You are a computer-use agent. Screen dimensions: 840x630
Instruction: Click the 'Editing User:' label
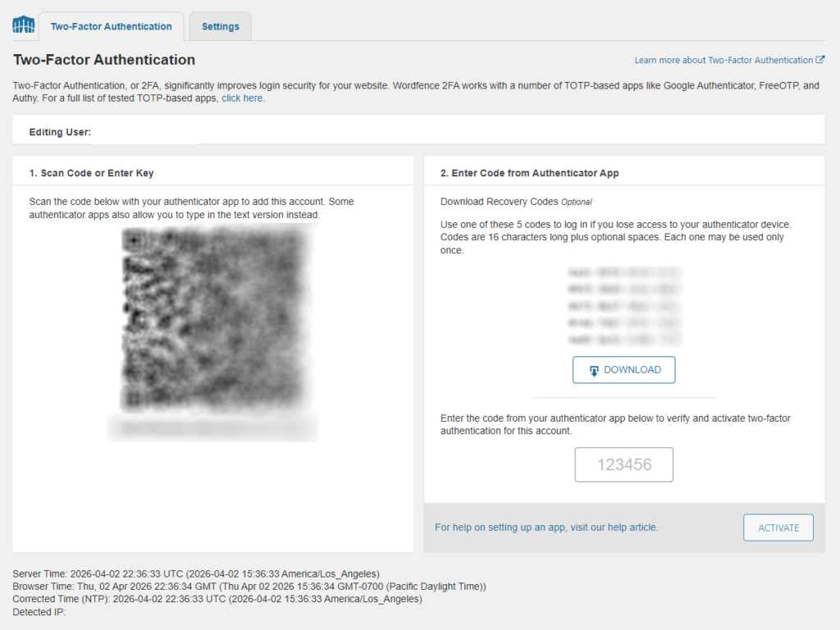[60, 132]
